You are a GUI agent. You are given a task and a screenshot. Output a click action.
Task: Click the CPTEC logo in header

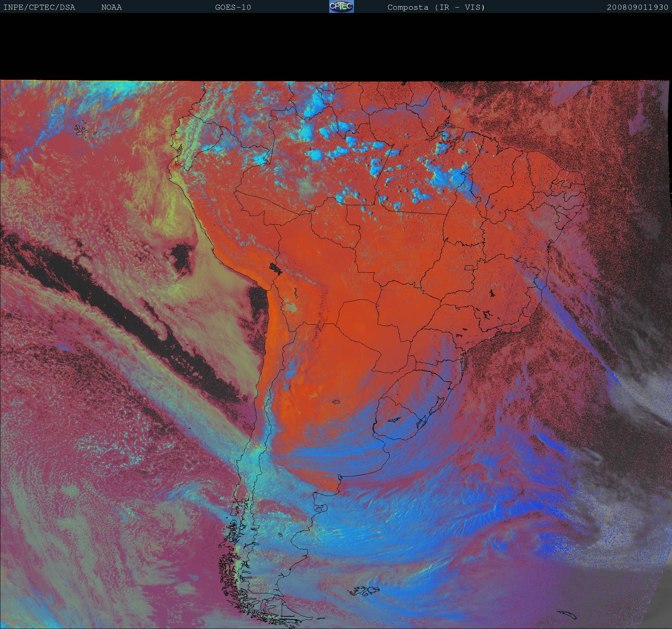coord(341,6)
